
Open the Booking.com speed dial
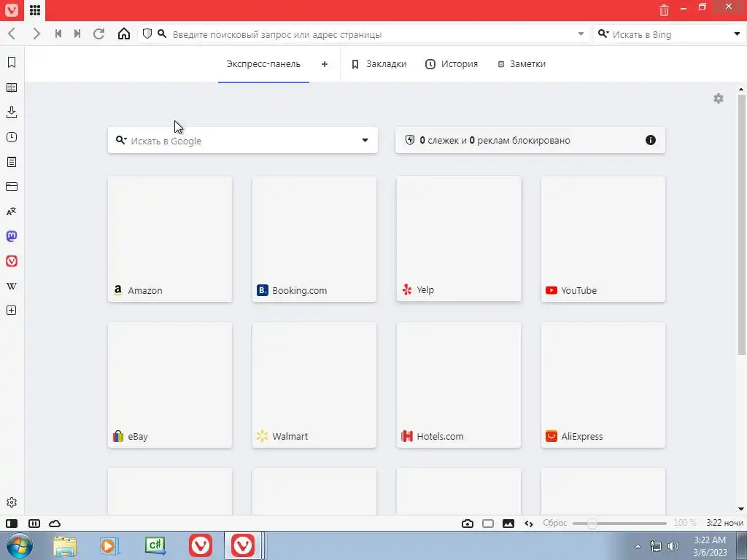click(314, 239)
